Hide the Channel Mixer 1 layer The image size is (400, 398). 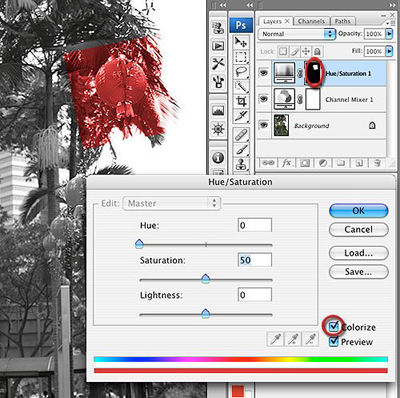pos(264,99)
